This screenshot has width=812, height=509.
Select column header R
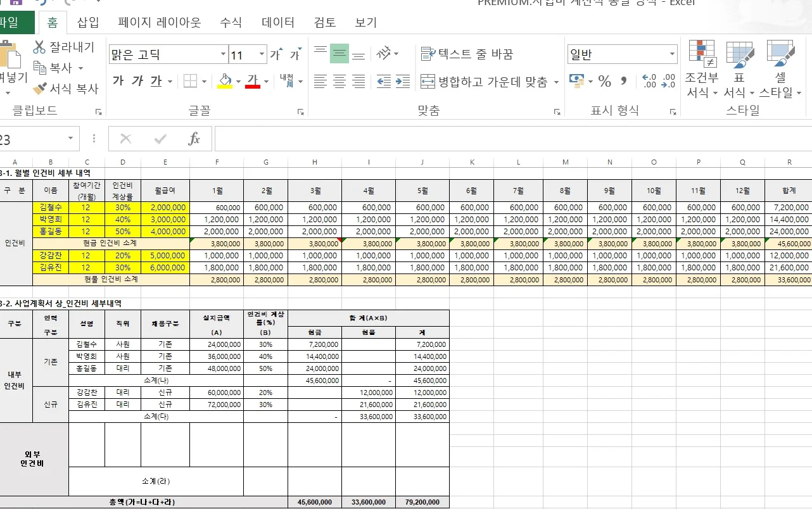pyautogui.click(x=789, y=162)
